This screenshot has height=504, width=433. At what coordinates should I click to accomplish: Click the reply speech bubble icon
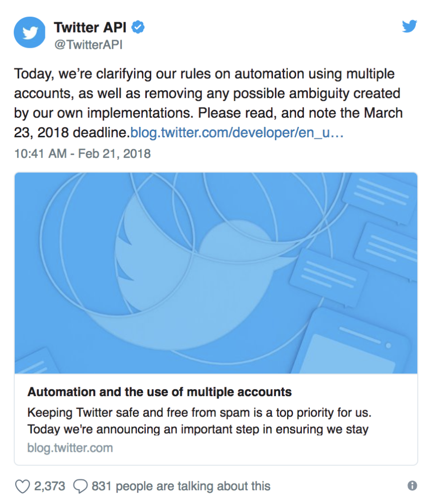(80, 486)
